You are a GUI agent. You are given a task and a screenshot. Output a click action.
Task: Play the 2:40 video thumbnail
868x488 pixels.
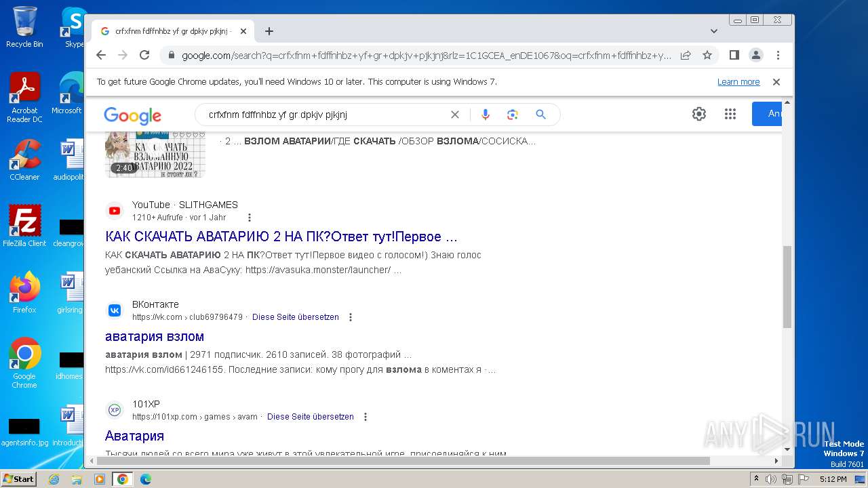click(155, 155)
